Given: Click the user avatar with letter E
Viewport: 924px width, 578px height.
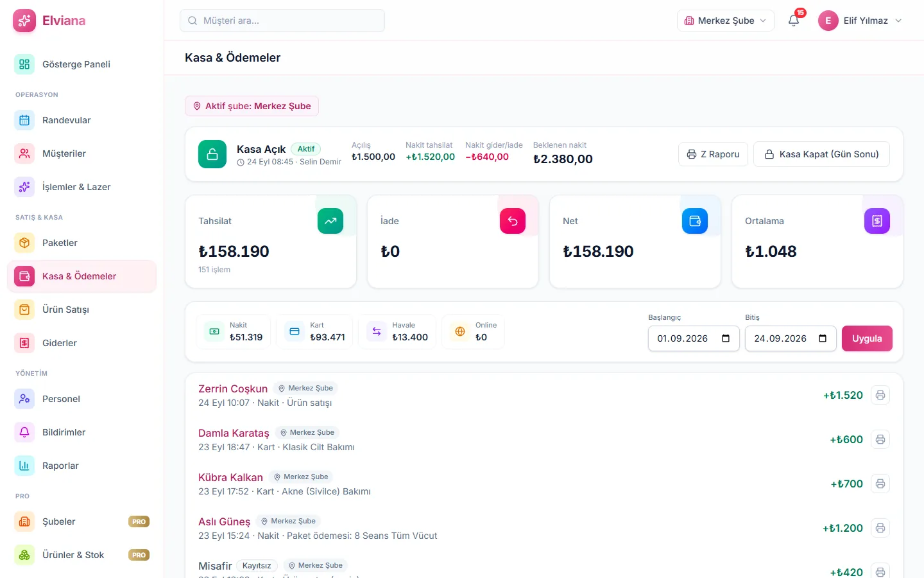Looking at the screenshot, I should [828, 21].
